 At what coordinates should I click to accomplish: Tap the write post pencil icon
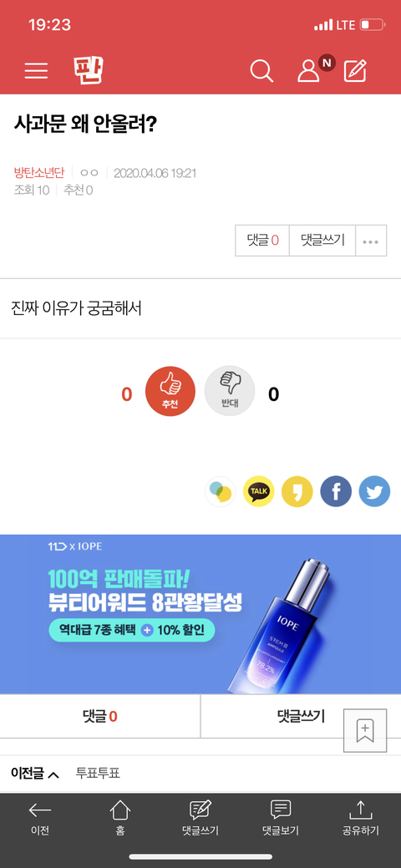(x=355, y=71)
